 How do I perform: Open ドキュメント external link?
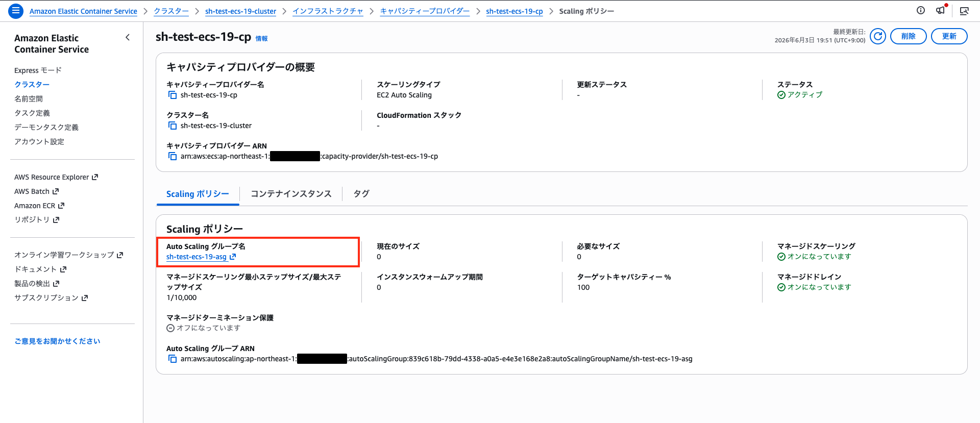coord(40,269)
